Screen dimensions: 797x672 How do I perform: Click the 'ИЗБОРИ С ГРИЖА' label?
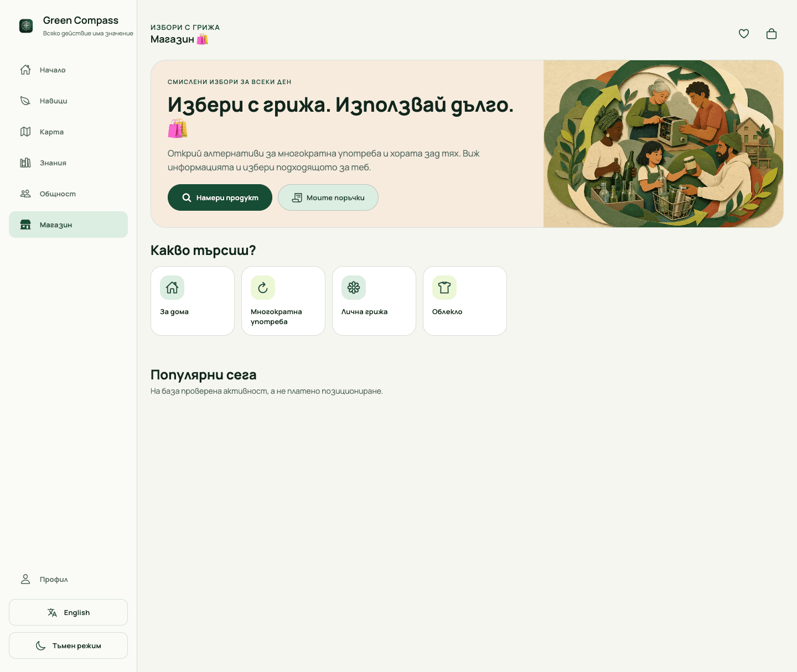pos(185,27)
